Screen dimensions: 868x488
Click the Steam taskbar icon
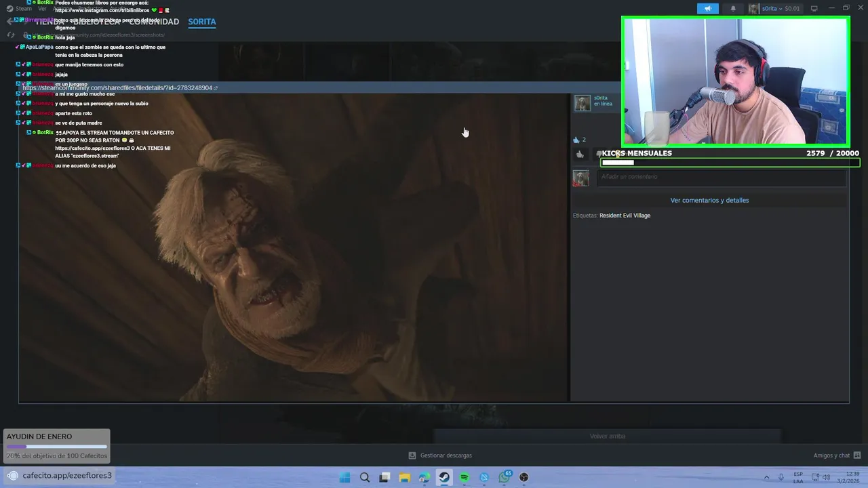click(x=444, y=477)
